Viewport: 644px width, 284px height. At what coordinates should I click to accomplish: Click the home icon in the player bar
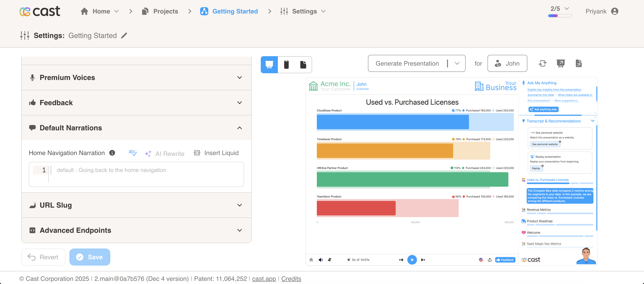pyautogui.click(x=311, y=260)
